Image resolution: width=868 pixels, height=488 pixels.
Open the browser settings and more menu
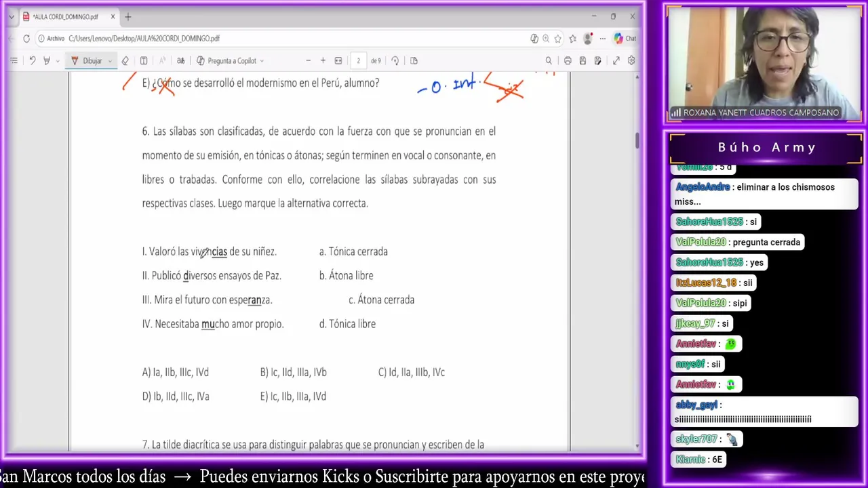click(602, 39)
